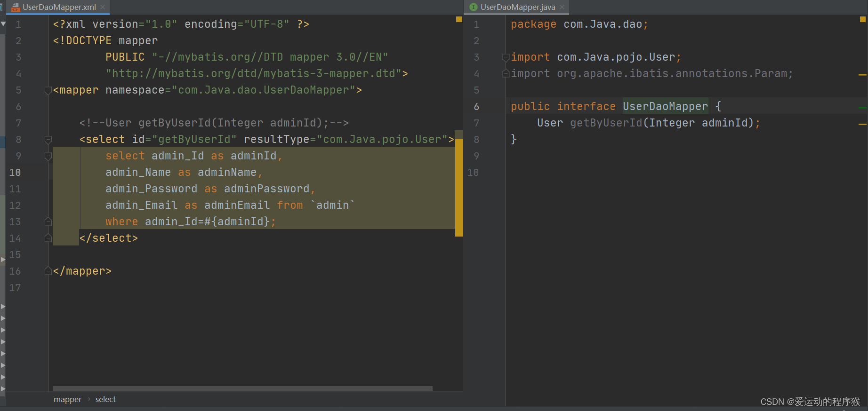Click '<!DOCTYPE mapper' on XML line 2
Image resolution: width=868 pixels, height=411 pixels.
tap(105, 41)
